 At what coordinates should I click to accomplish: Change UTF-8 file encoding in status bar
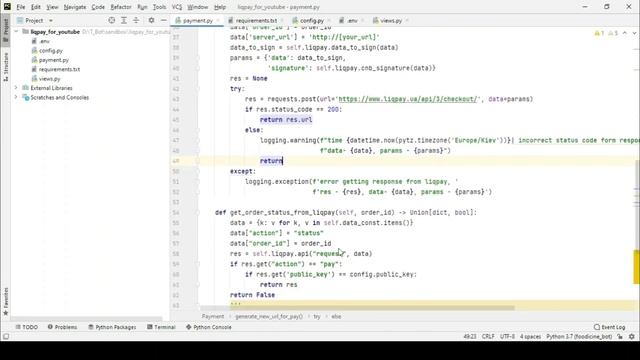[x=507, y=337]
